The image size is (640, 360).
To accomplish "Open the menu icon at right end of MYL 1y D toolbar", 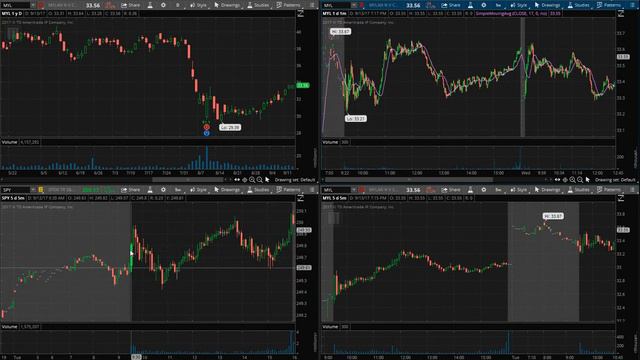I will (x=312, y=5).
